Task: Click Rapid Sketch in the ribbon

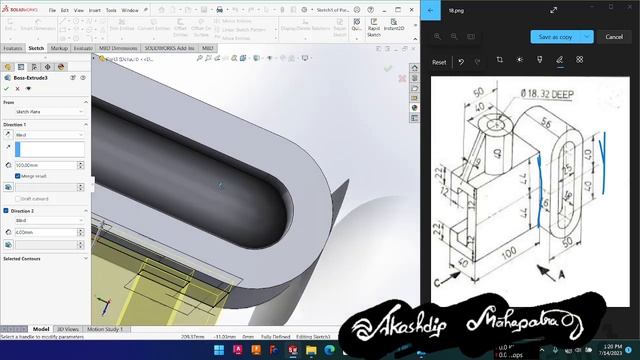Action: point(373,28)
